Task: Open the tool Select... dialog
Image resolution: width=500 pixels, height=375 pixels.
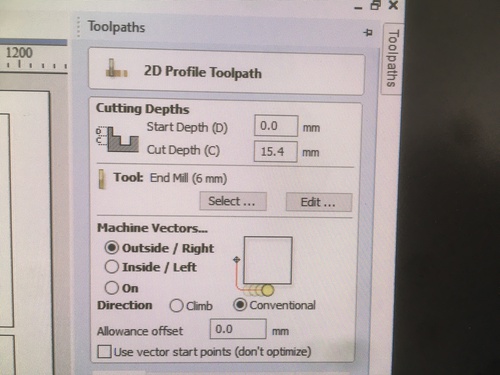Action: (233, 201)
